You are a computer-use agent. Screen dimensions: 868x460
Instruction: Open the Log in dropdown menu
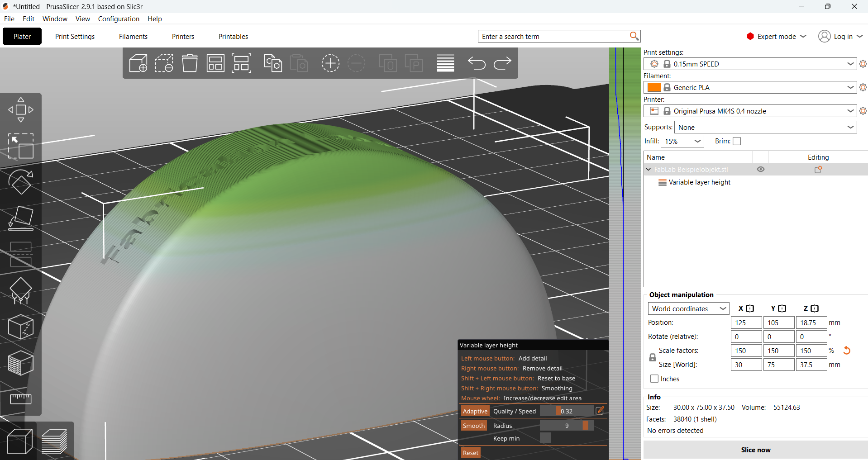click(840, 37)
